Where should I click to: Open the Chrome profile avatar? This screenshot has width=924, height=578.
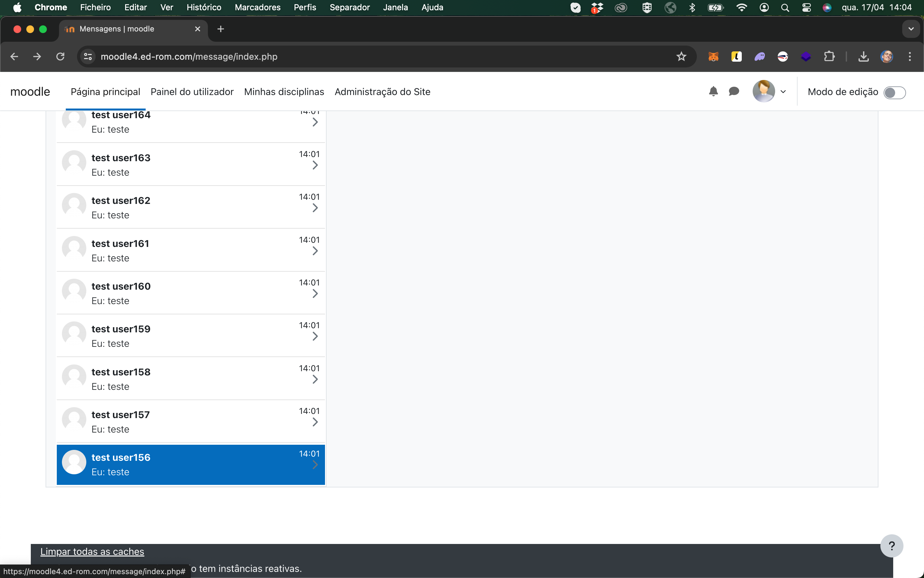pos(886,57)
